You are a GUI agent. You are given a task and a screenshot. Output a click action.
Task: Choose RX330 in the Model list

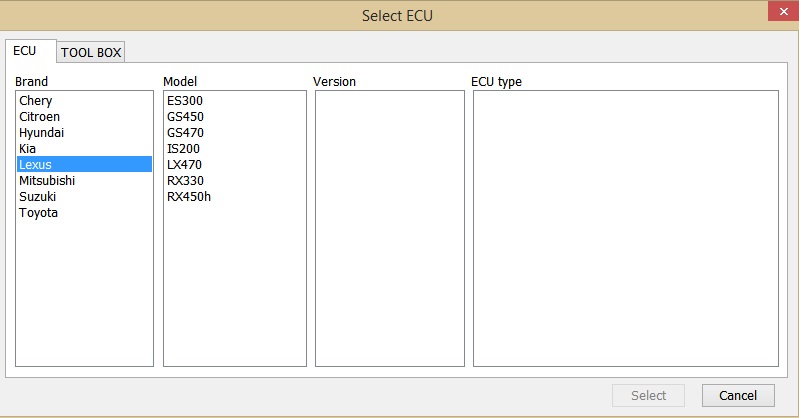pyautogui.click(x=185, y=181)
